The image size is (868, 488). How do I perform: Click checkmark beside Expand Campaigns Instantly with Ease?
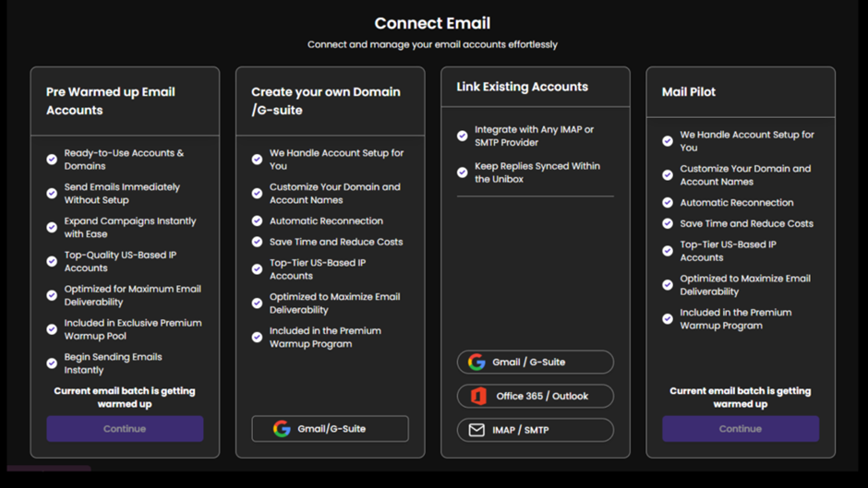[52, 228]
